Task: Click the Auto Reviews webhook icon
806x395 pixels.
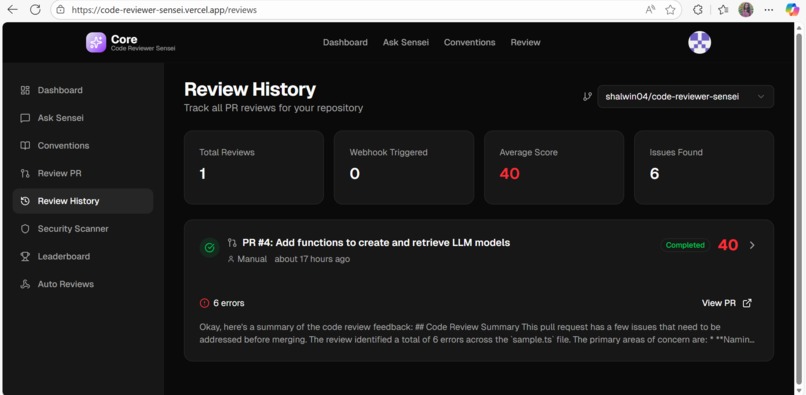Action: [25, 284]
